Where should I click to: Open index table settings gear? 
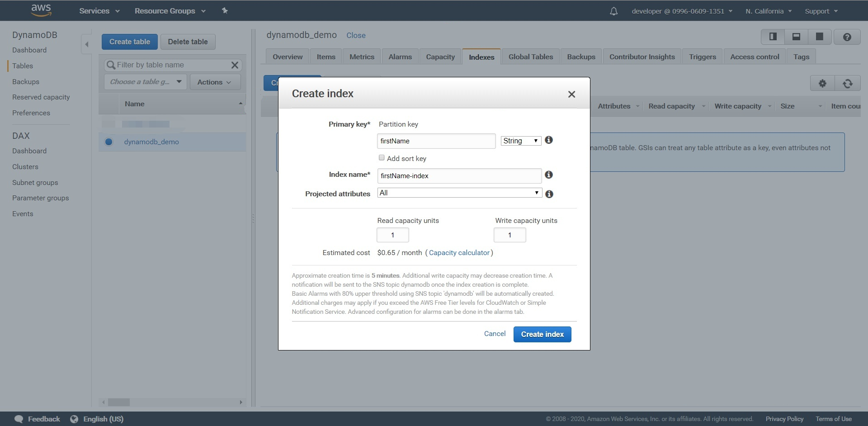pos(822,83)
